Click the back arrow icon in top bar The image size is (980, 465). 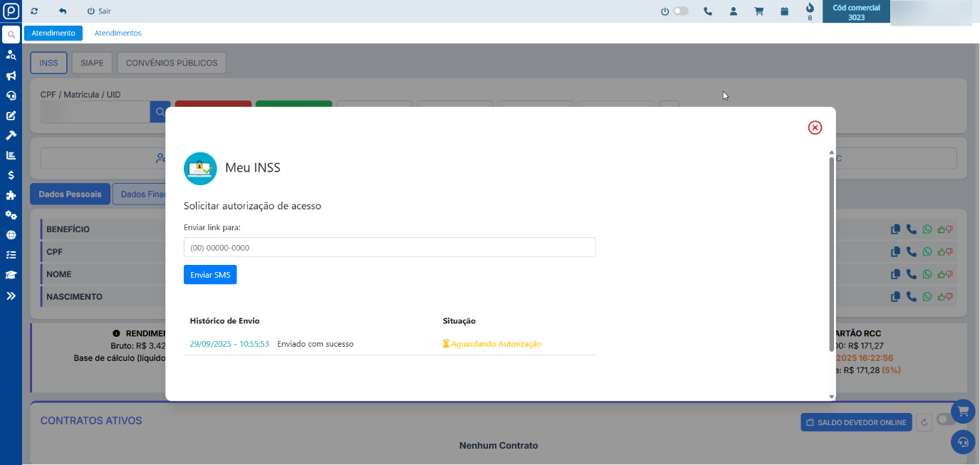pyautogui.click(x=63, y=11)
